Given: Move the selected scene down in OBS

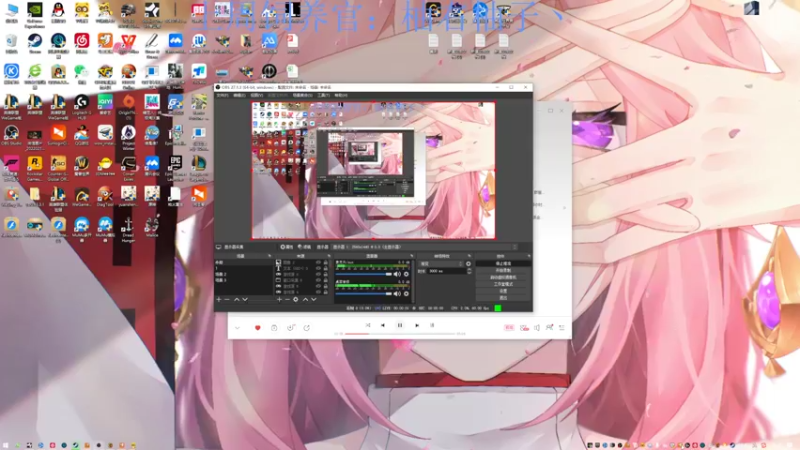Looking at the screenshot, I should [245, 299].
